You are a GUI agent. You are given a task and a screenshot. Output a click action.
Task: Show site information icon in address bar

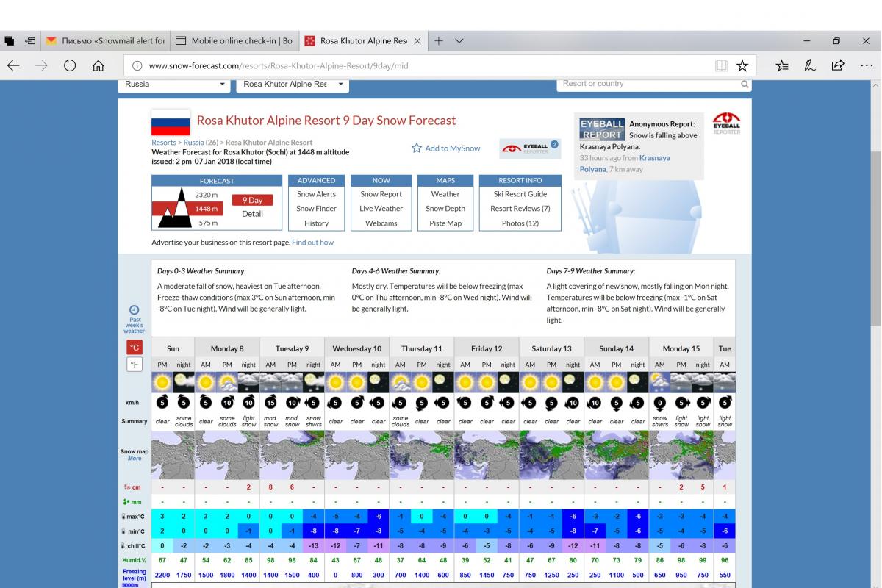click(137, 65)
